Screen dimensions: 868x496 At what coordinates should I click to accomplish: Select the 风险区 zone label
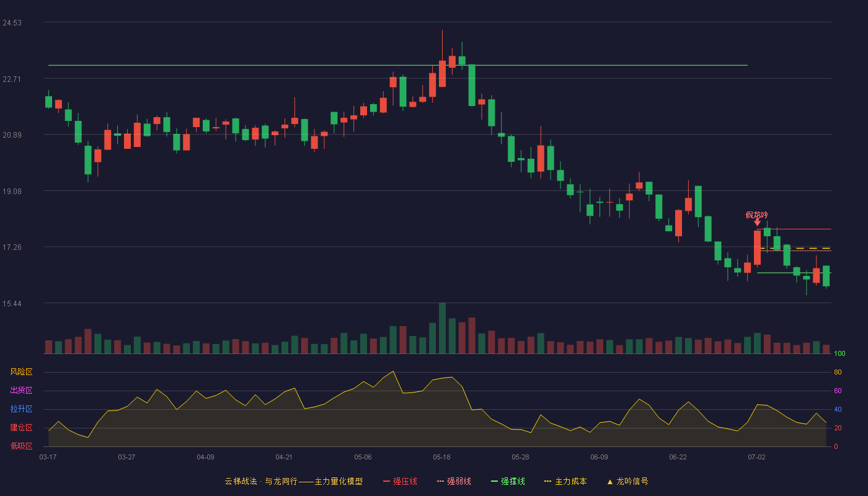point(21,372)
